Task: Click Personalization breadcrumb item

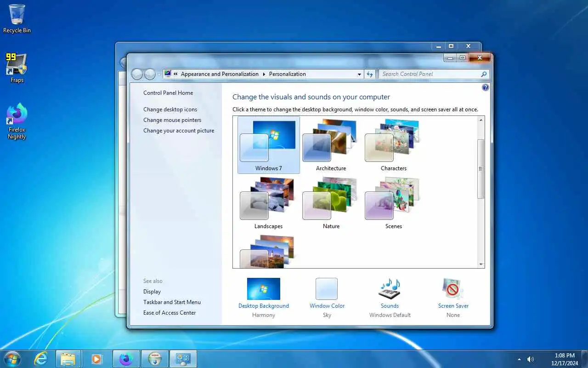Action: tap(288, 74)
